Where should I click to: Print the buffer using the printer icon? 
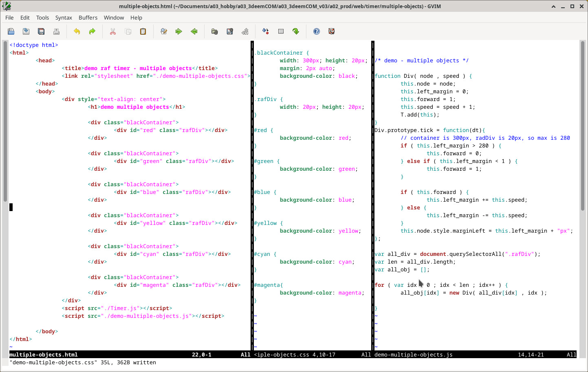[56, 31]
